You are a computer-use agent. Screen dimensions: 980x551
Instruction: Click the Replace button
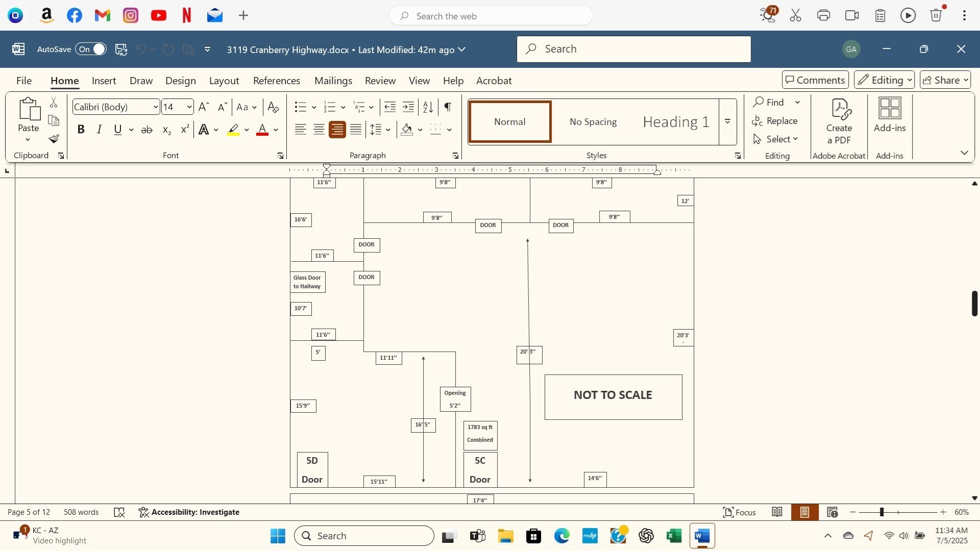point(775,121)
